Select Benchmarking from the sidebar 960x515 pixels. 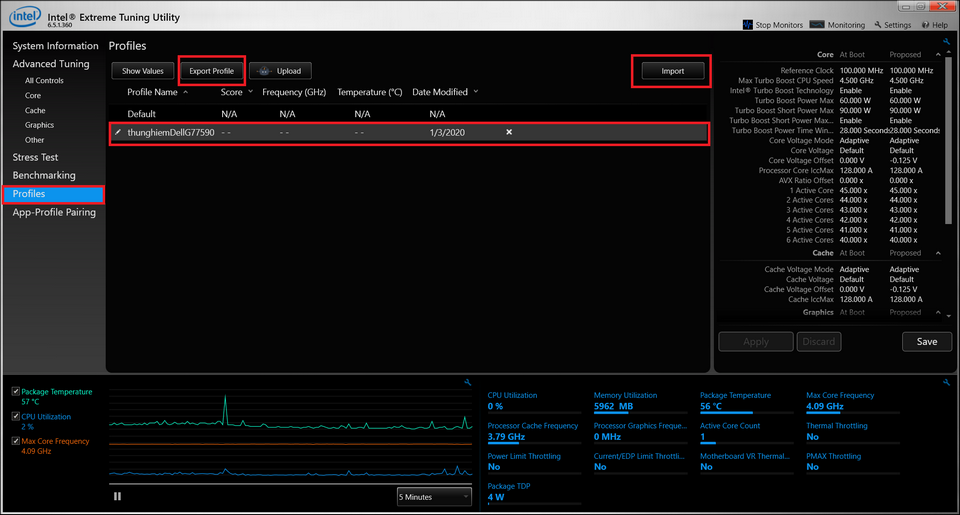[44, 175]
